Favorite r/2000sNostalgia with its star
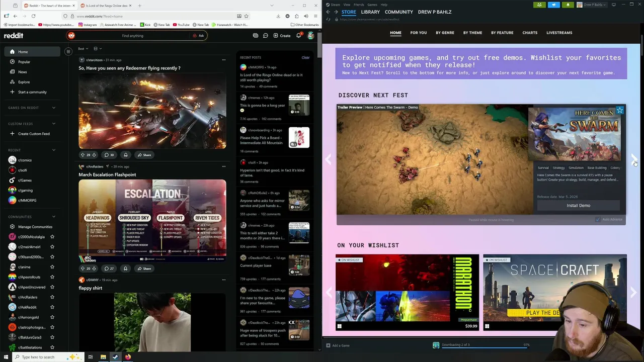This screenshot has width=644, height=362. click(x=52, y=237)
